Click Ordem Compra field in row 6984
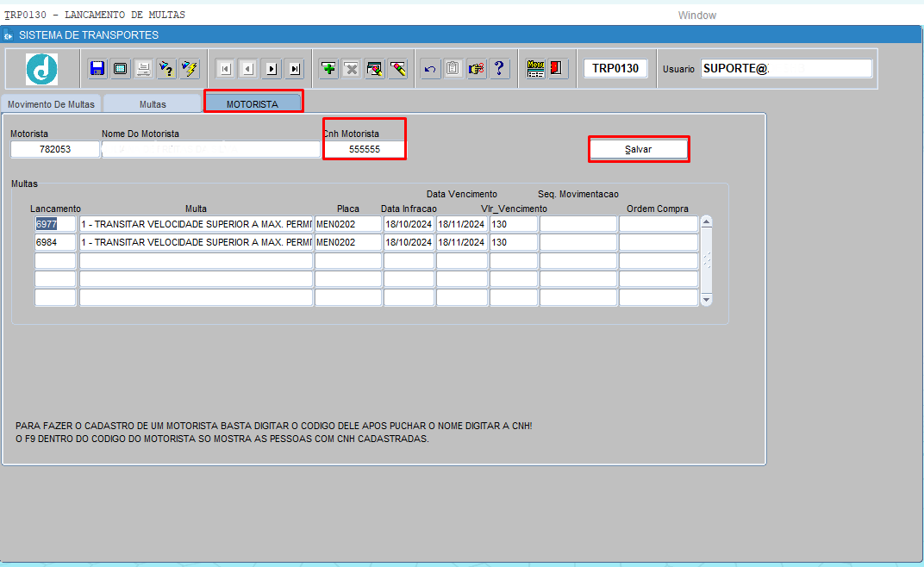This screenshot has height=567, width=924. pos(659,242)
